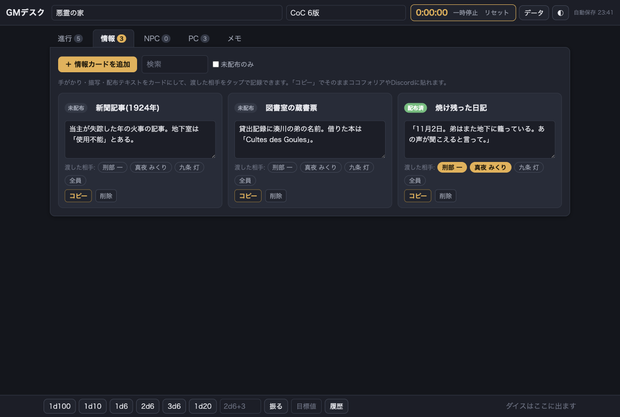Switch to the メモ tab
Screen dimensions: 620x417
[234, 38]
